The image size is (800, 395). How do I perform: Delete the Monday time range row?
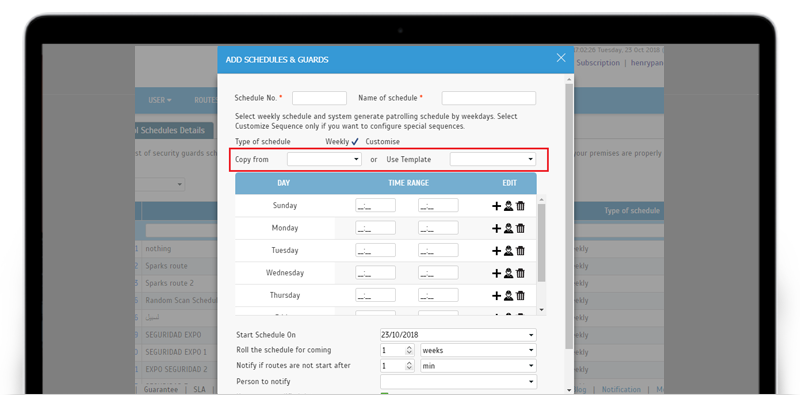520,228
